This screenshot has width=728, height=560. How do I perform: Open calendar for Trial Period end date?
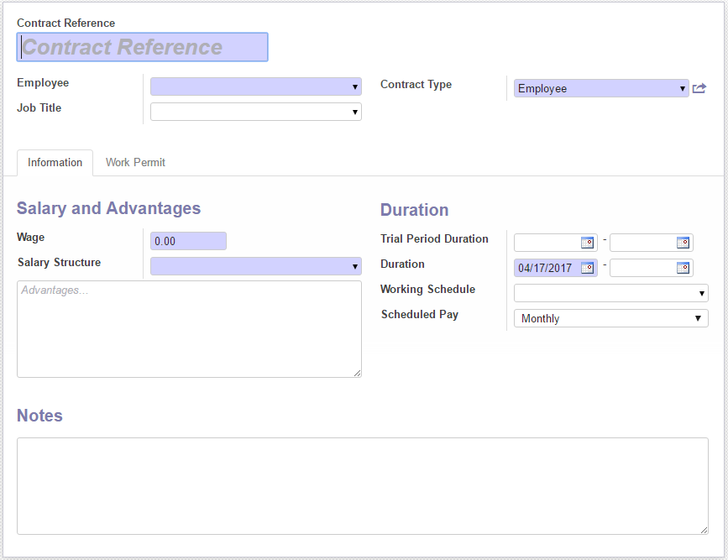point(683,243)
